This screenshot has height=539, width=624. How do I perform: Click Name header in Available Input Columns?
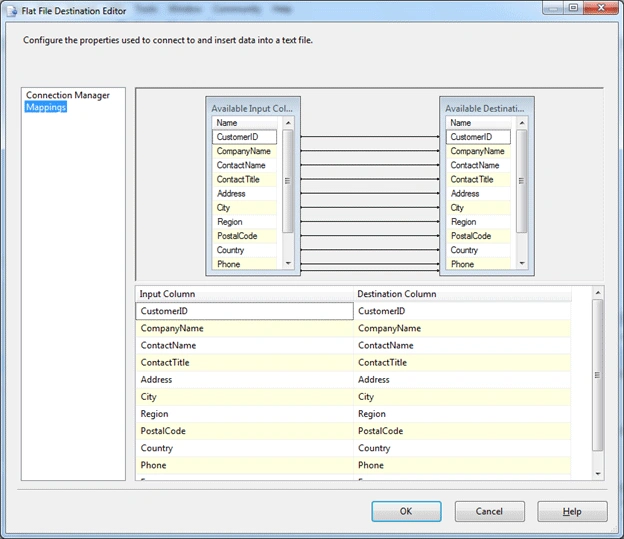pos(244,123)
